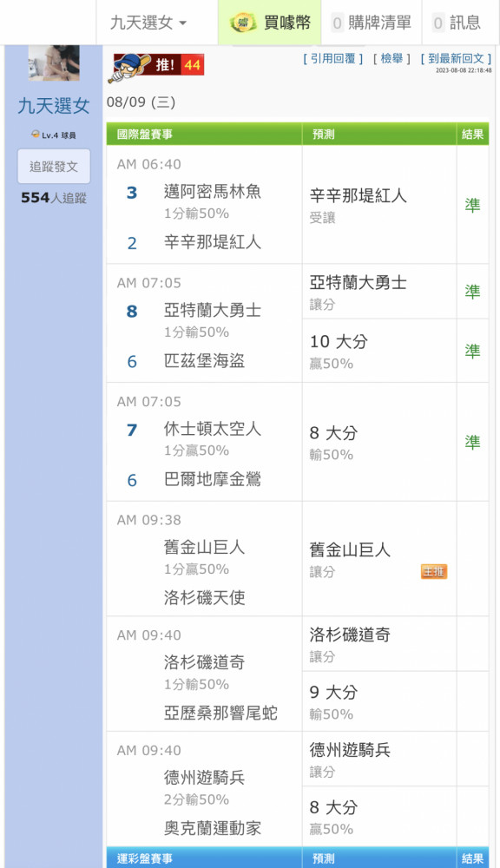
Task: Click the 檢舉 link
Action: (x=392, y=59)
